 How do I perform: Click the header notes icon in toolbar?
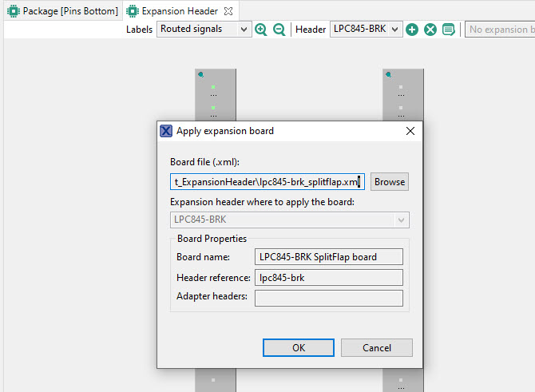point(449,30)
